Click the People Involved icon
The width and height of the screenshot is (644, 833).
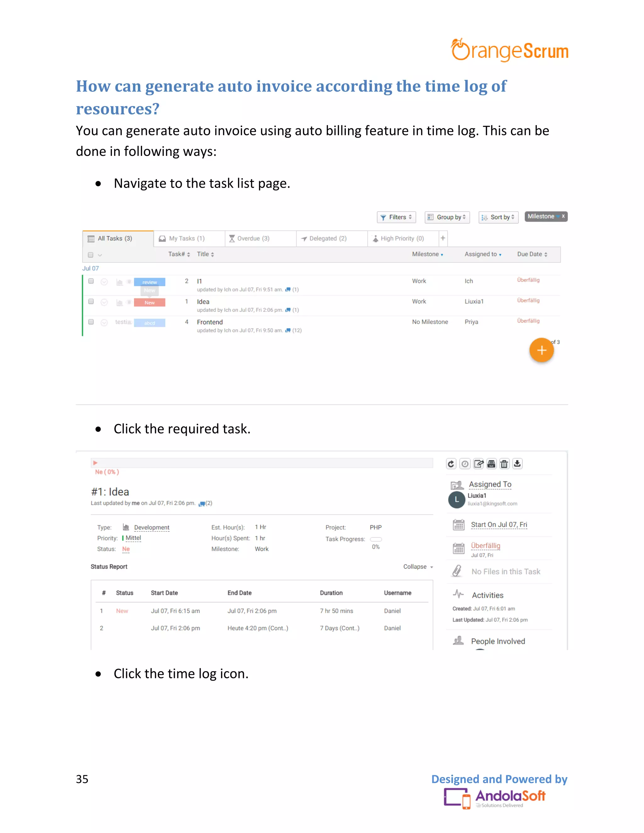458,640
